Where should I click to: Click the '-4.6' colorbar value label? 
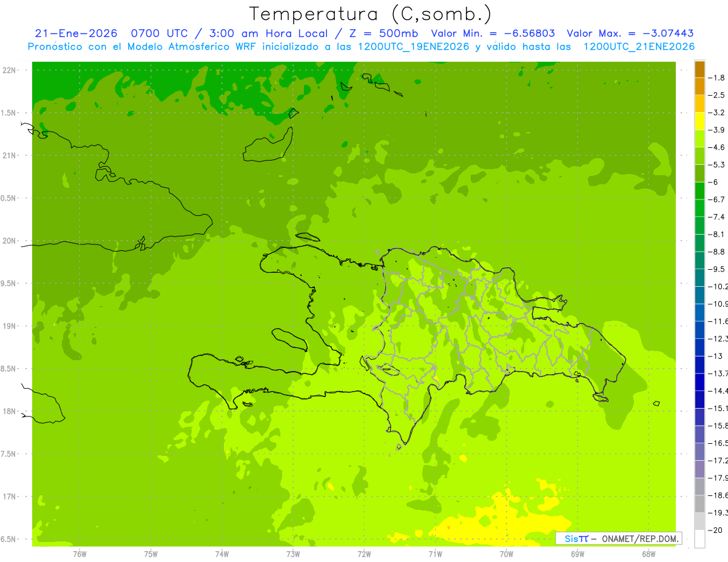click(718, 147)
